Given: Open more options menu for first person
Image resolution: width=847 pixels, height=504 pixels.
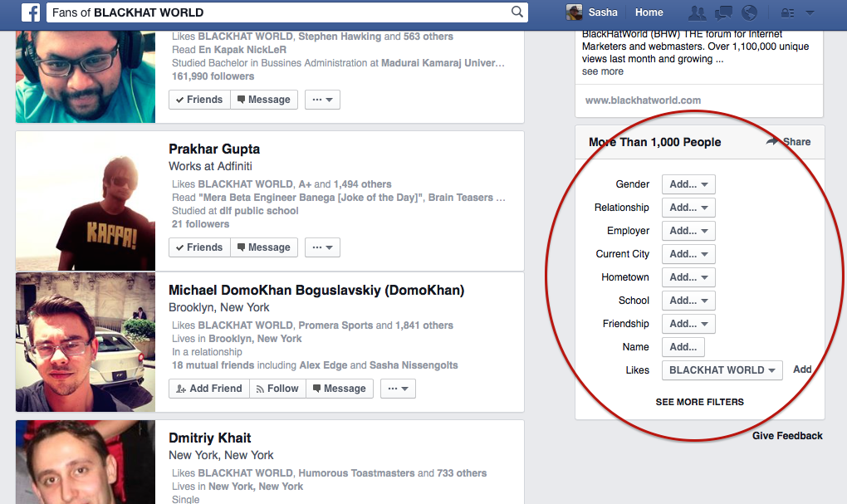Looking at the screenshot, I should click(322, 100).
